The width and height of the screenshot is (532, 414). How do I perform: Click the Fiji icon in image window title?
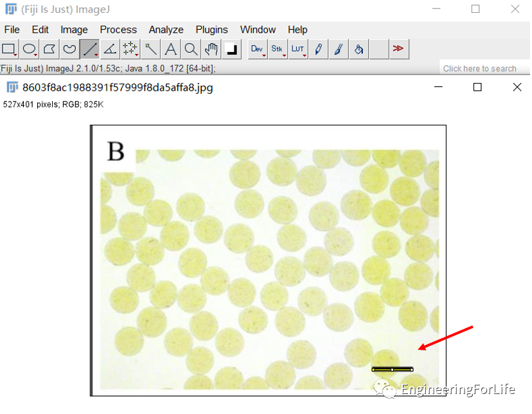(13, 87)
